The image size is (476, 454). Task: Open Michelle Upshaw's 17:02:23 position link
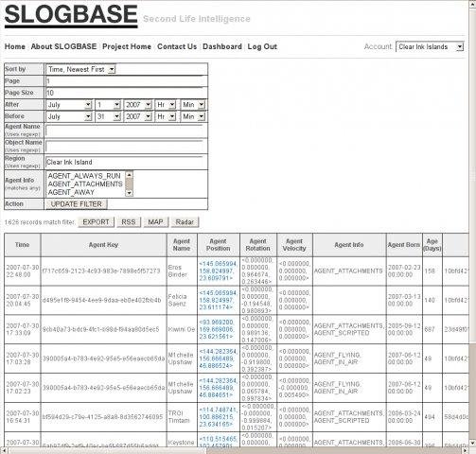click(218, 388)
